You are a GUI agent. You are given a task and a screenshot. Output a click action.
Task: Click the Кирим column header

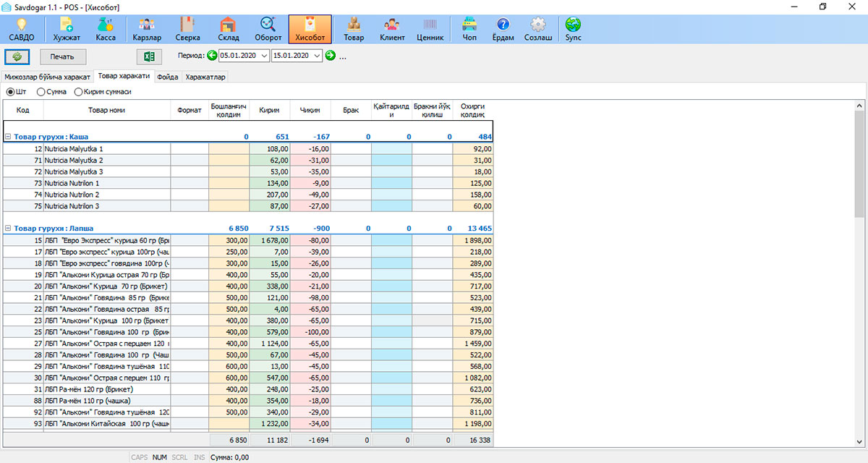click(270, 110)
